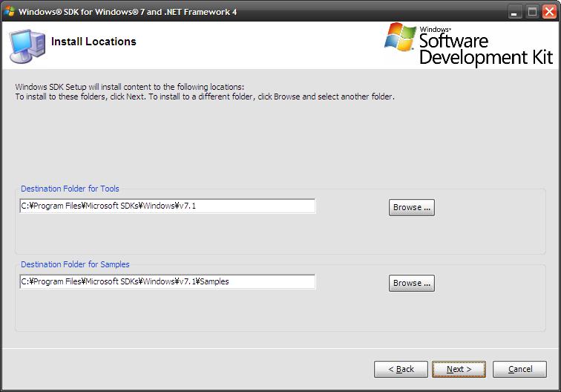Go back with the Back button

coord(401,369)
